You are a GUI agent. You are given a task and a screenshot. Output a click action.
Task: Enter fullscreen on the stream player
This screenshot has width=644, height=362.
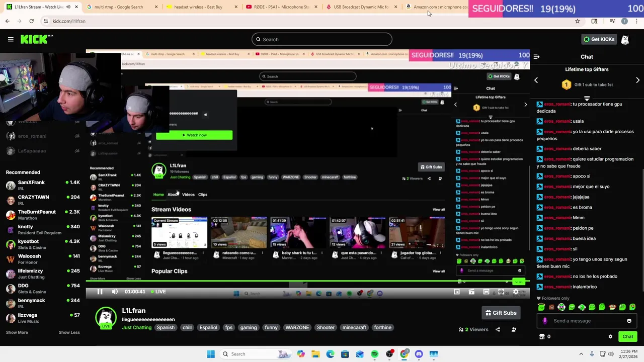(501, 292)
